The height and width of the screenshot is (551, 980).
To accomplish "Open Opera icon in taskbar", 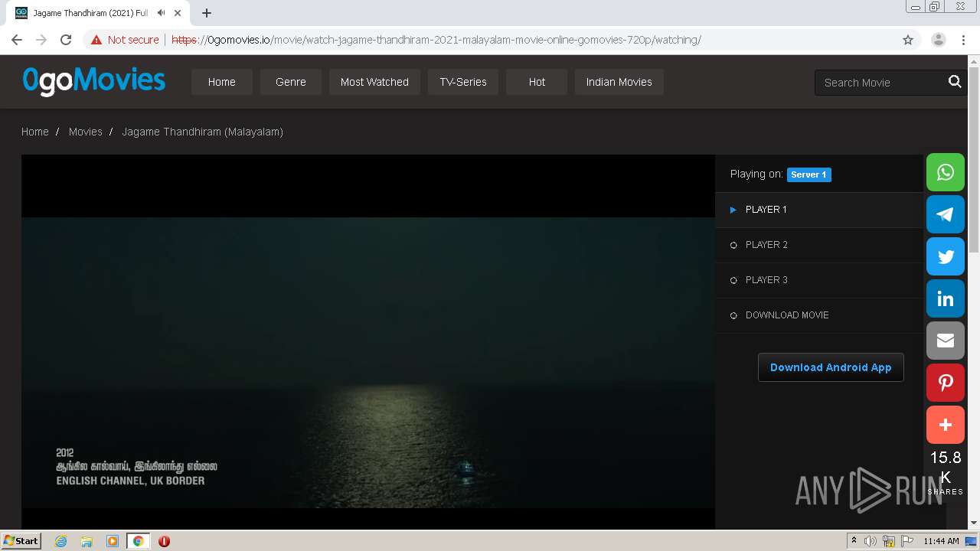I will point(164,541).
